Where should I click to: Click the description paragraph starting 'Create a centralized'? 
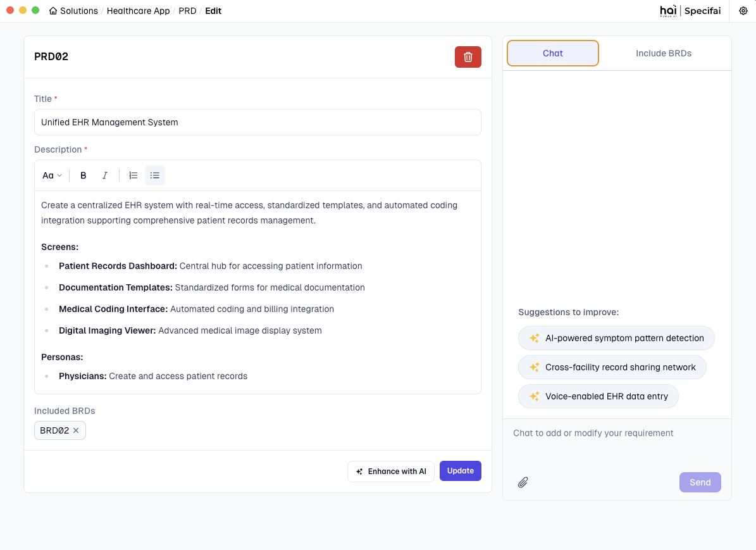point(249,213)
